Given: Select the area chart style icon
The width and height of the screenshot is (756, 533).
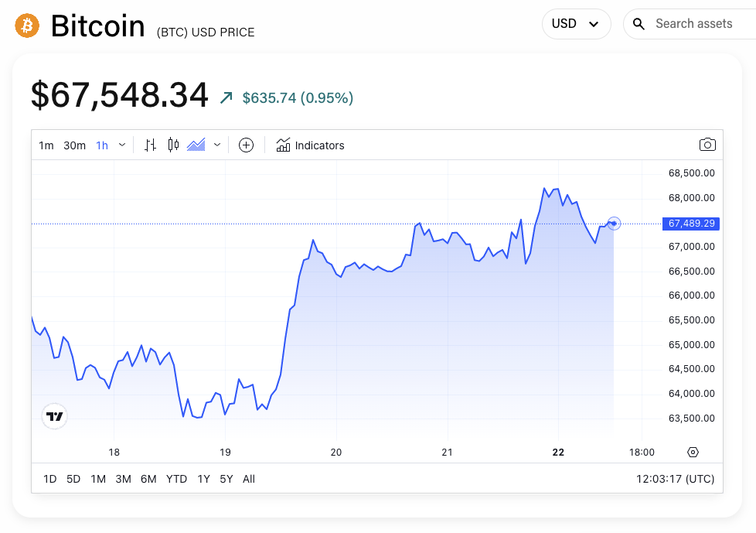Looking at the screenshot, I should (x=196, y=145).
